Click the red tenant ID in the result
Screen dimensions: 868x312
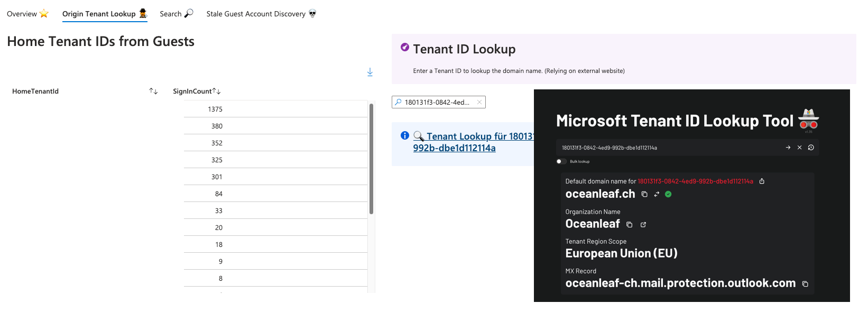pyautogui.click(x=695, y=181)
